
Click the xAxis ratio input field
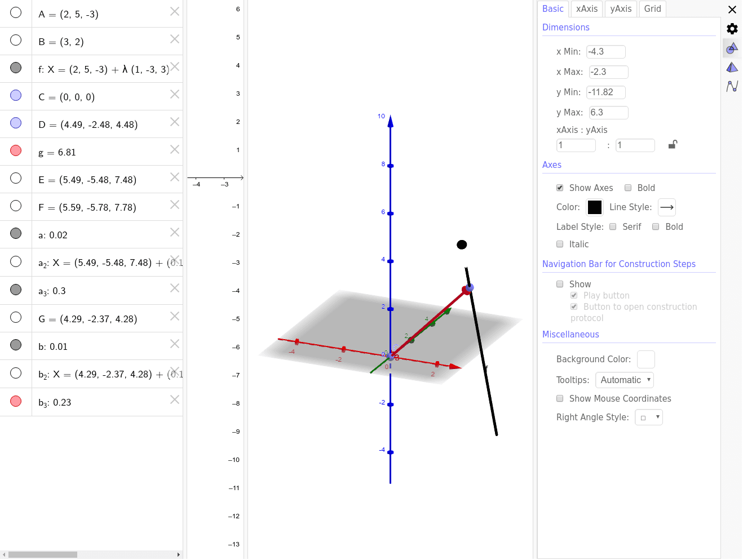(x=576, y=145)
